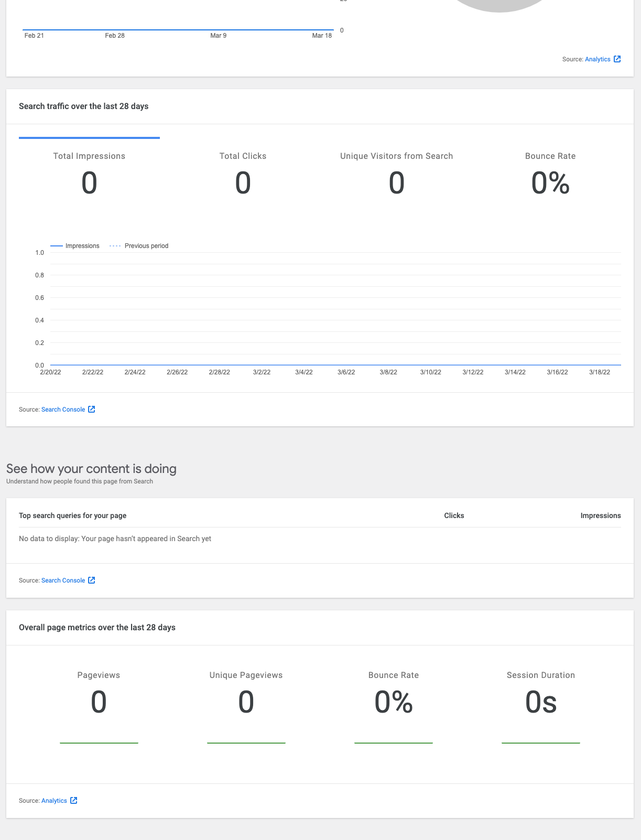Click the 'No data to display' message

coord(115,539)
